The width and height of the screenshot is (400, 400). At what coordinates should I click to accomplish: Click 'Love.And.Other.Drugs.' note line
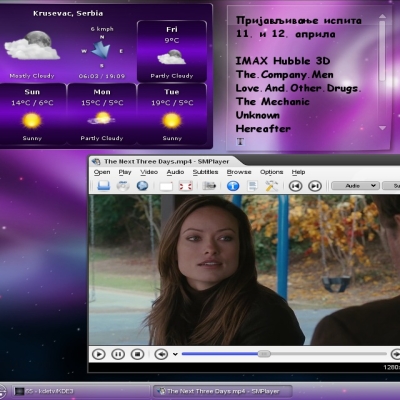pyautogui.click(x=298, y=88)
